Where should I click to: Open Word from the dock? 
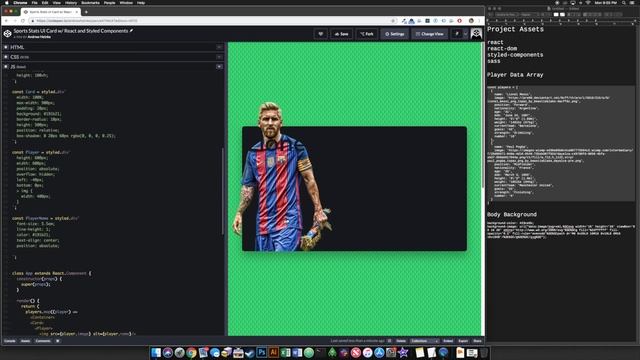click(x=297, y=353)
